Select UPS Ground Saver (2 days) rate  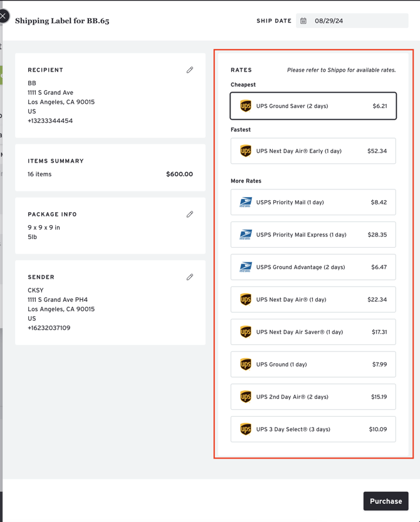(313, 107)
